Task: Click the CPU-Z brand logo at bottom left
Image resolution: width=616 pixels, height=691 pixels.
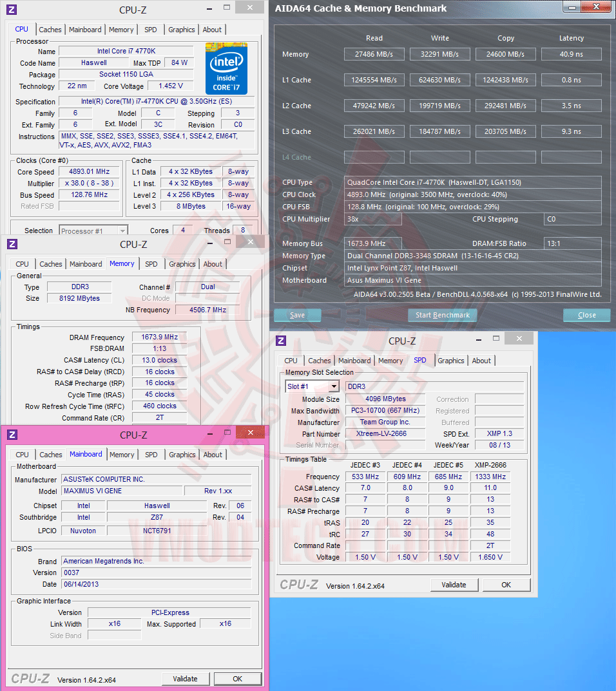Action: click(30, 678)
